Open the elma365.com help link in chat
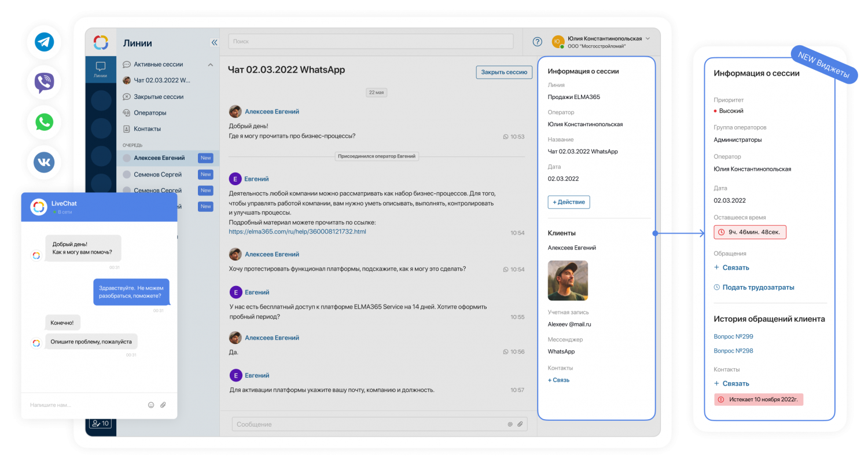Image resolution: width=868 pixels, height=473 pixels. click(297, 232)
